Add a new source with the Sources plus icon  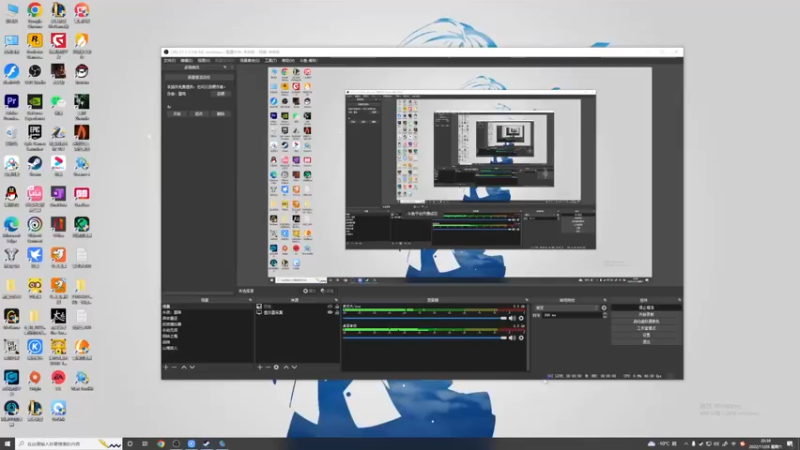point(260,367)
